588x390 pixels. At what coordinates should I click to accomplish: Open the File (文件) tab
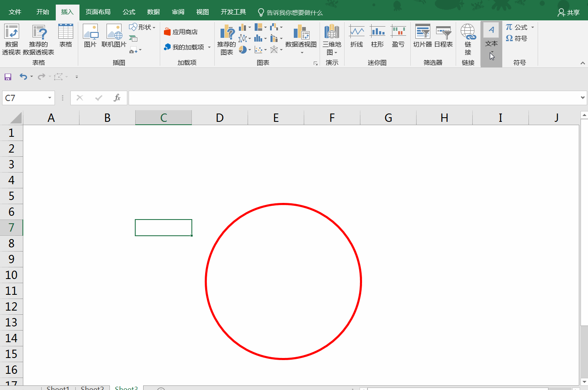pyautogui.click(x=15, y=12)
